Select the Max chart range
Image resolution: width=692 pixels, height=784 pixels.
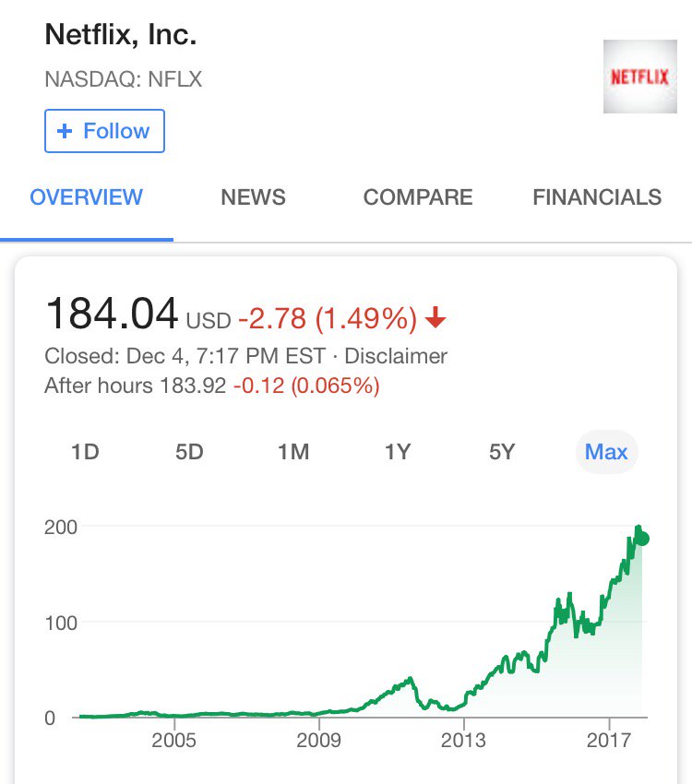click(x=606, y=452)
